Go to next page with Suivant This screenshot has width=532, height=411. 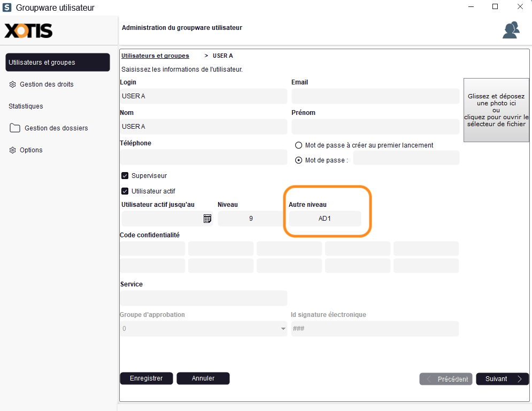(502, 379)
